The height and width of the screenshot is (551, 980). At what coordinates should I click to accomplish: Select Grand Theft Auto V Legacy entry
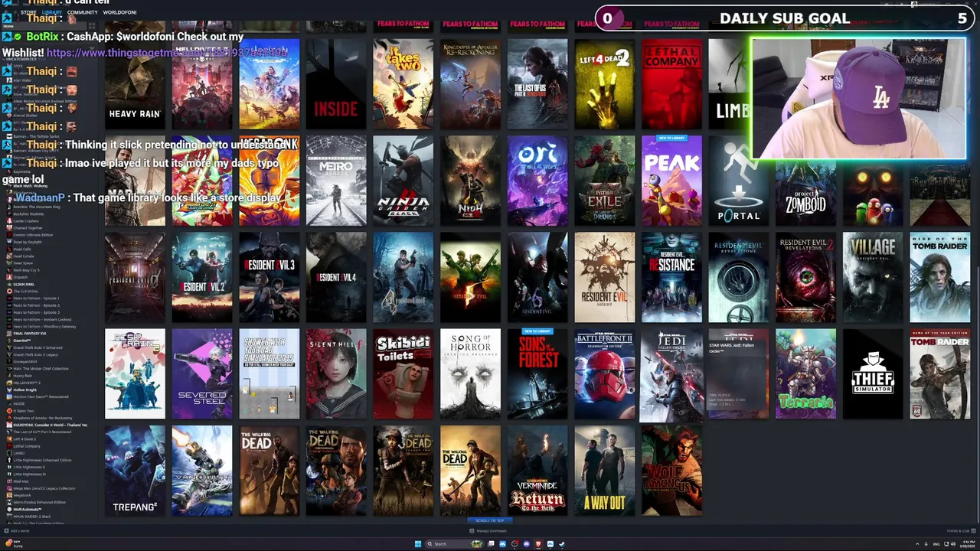pos(35,354)
